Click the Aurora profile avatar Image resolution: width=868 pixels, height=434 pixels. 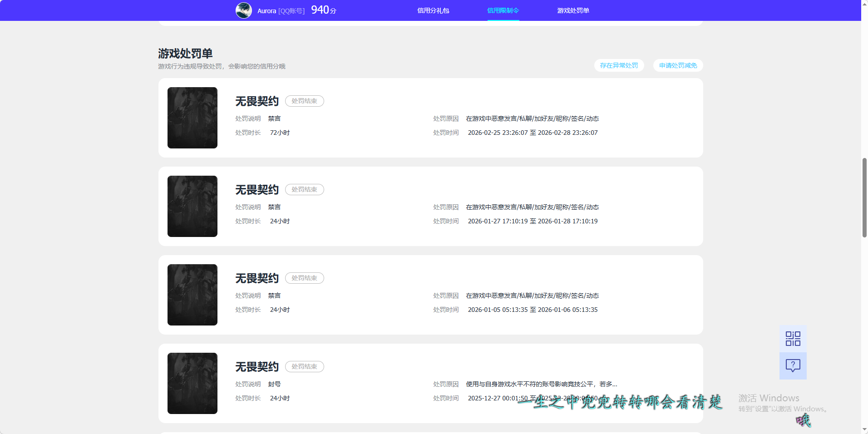[x=244, y=10]
